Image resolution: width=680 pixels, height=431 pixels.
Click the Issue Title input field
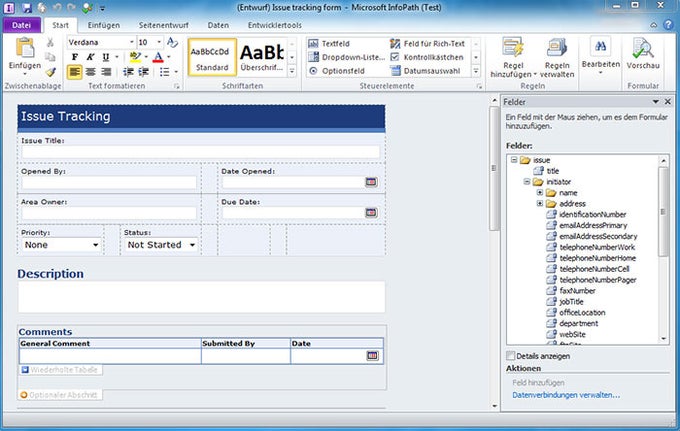point(201,152)
